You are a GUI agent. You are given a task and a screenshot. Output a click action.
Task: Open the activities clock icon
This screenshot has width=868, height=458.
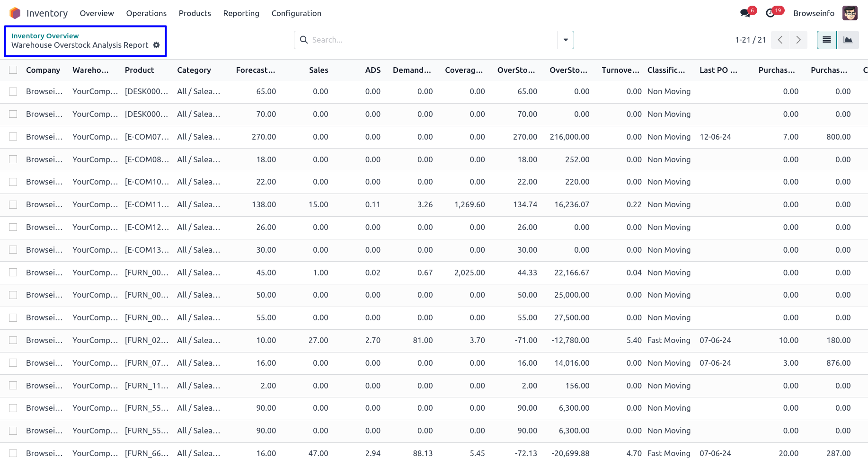tap(771, 13)
